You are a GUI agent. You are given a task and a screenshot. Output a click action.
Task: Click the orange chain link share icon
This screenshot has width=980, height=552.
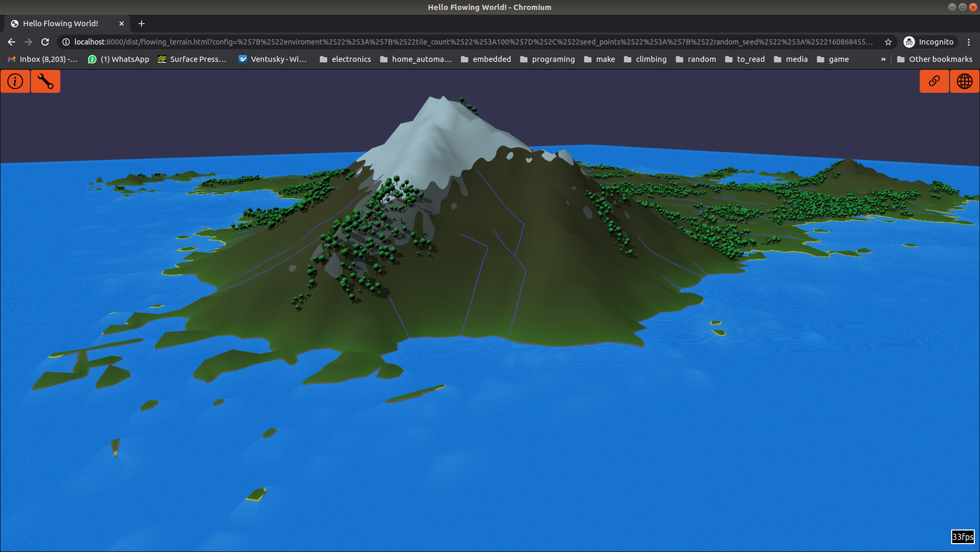(934, 81)
